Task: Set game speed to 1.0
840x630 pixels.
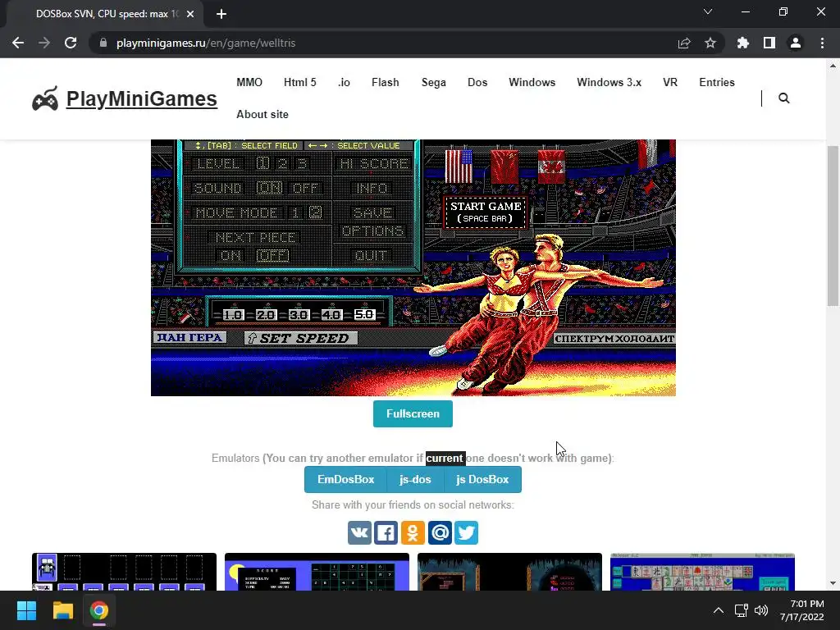Action: click(233, 314)
